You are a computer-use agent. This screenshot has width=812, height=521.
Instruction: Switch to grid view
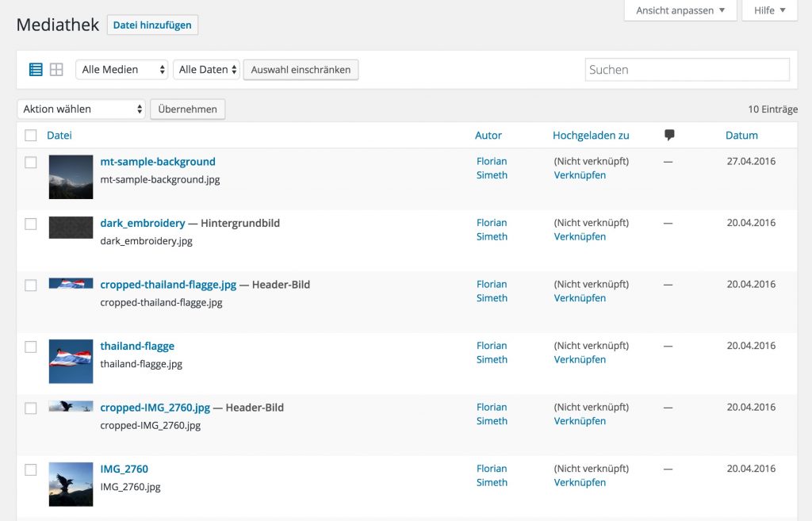[x=56, y=69]
